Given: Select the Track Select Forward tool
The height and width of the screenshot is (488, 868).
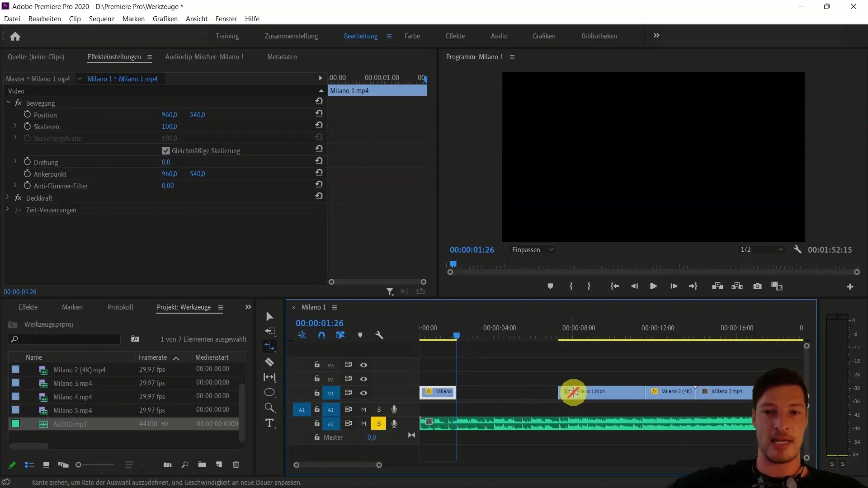Looking at the screenshot, I should (x=270, y=331).
